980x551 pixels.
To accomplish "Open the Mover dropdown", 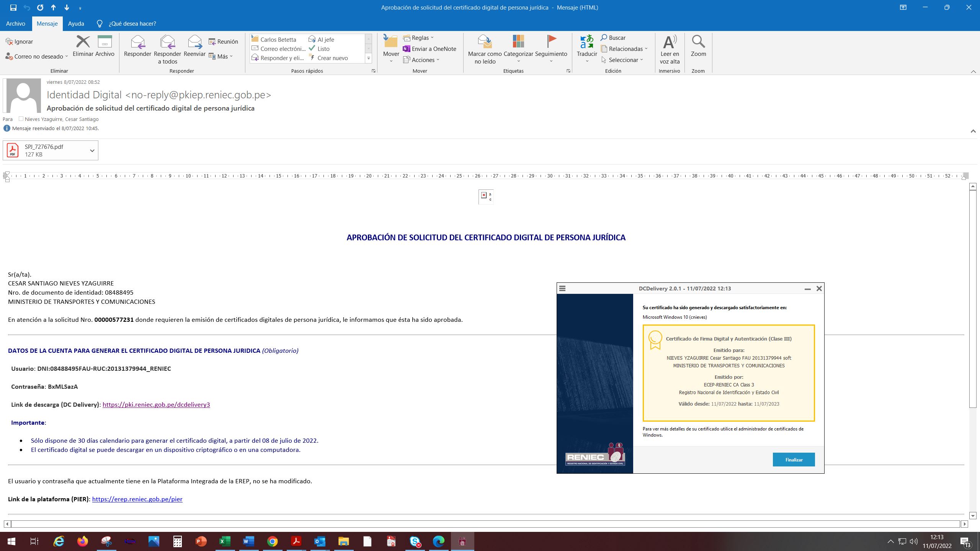I will coord(391,61).
